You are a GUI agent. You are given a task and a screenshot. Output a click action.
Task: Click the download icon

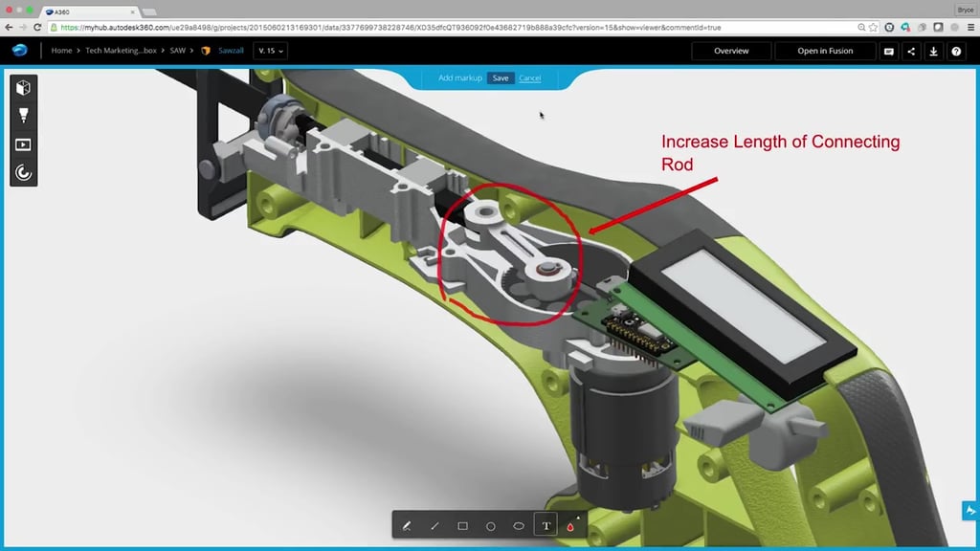tap(934, 52)
